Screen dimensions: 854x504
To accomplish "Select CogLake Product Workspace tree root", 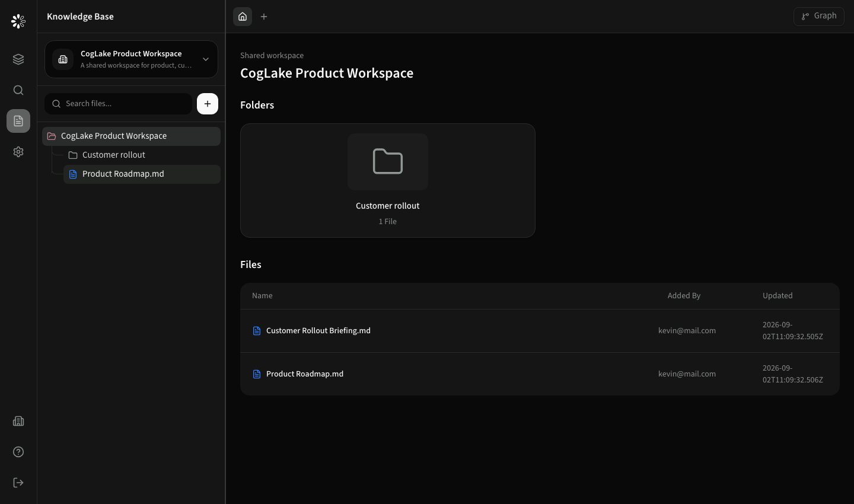I will pos(131,136).
